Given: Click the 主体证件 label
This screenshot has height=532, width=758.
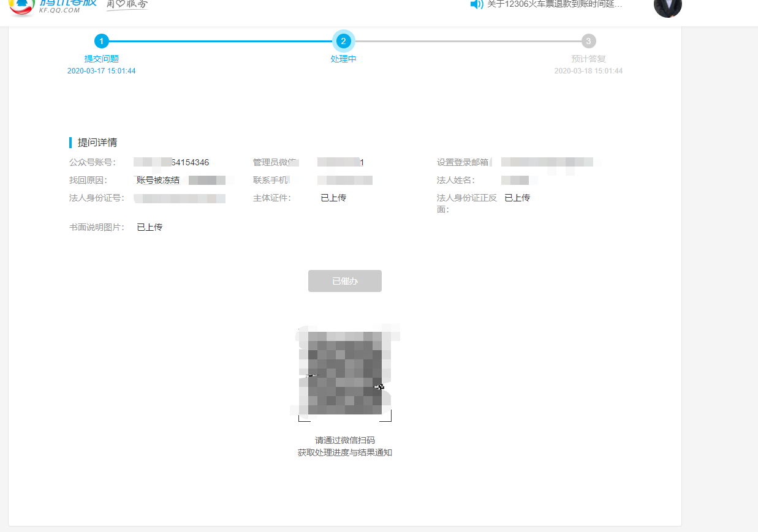Looking at the screenshot, I should click(272, 198).
